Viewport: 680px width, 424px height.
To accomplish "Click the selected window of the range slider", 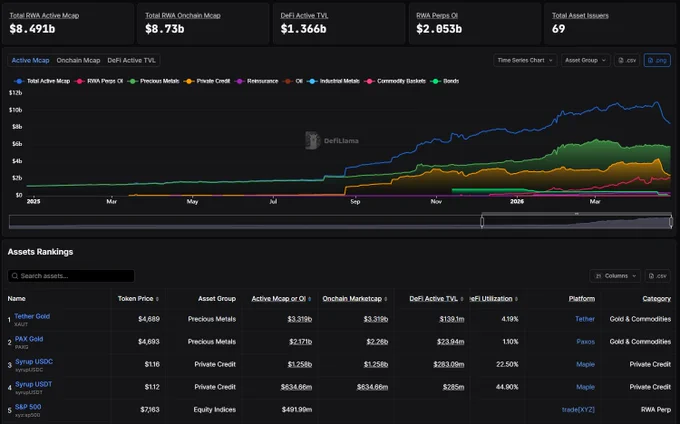I will tap(576, 222).
